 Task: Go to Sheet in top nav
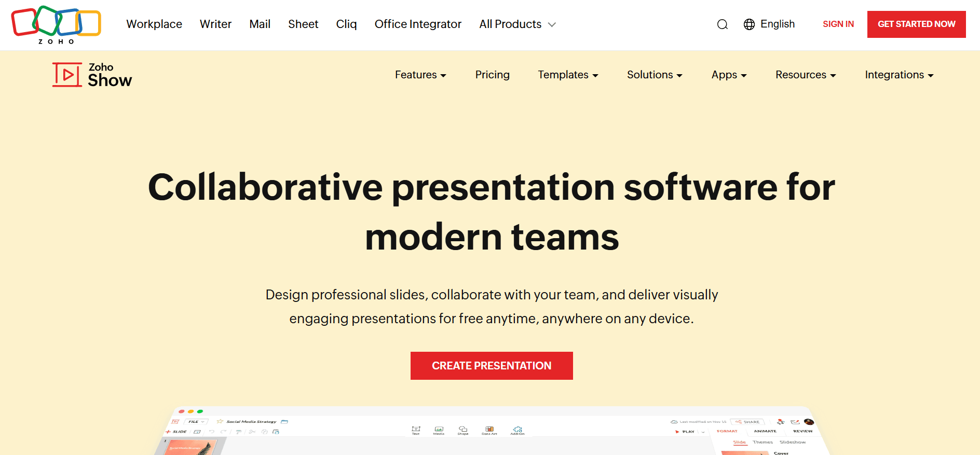click(303, 24)
